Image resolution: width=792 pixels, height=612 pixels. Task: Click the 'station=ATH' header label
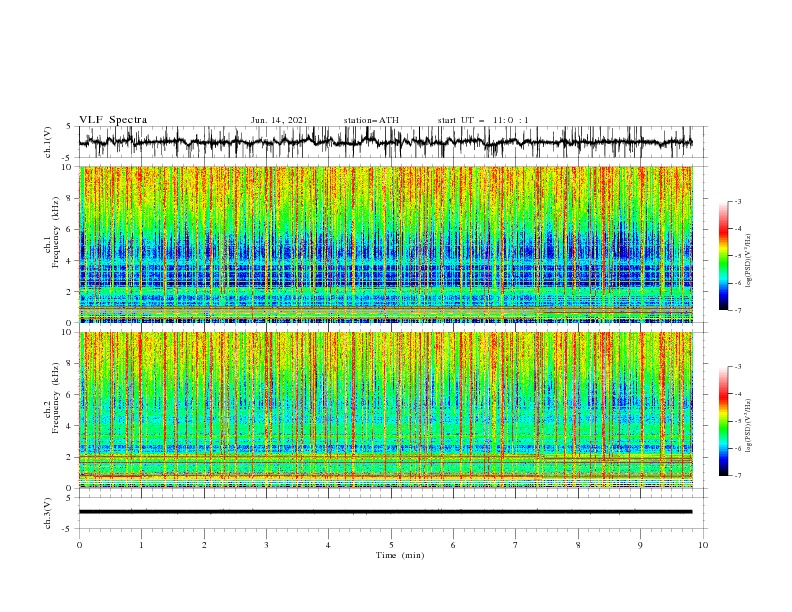pyautogui.click(x=371, y=120)
